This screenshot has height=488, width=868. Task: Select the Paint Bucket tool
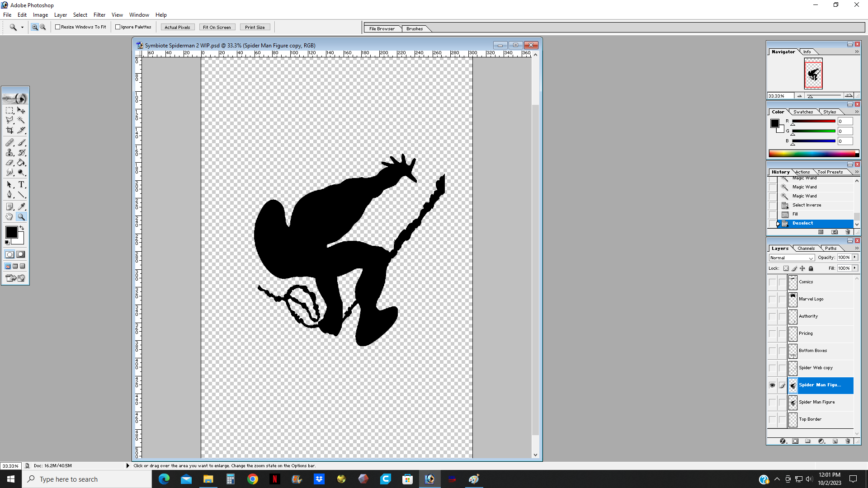[x=21, y=163]
